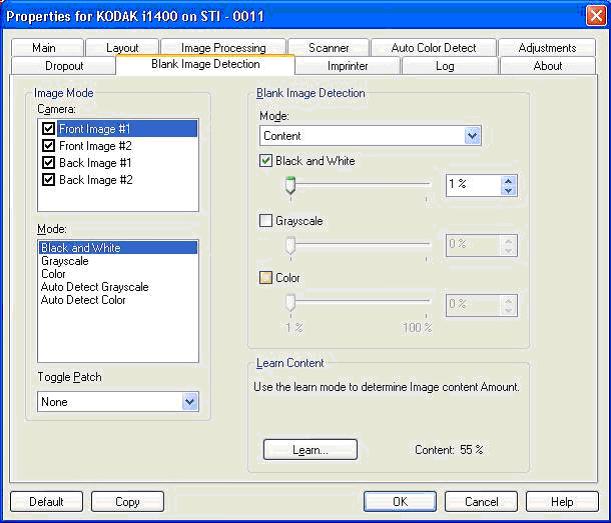Open the Blank Image Detection Mode dropdown
The width and height of the screenshot is (611, 523).
pyautogui.click(x=370, y=136)
